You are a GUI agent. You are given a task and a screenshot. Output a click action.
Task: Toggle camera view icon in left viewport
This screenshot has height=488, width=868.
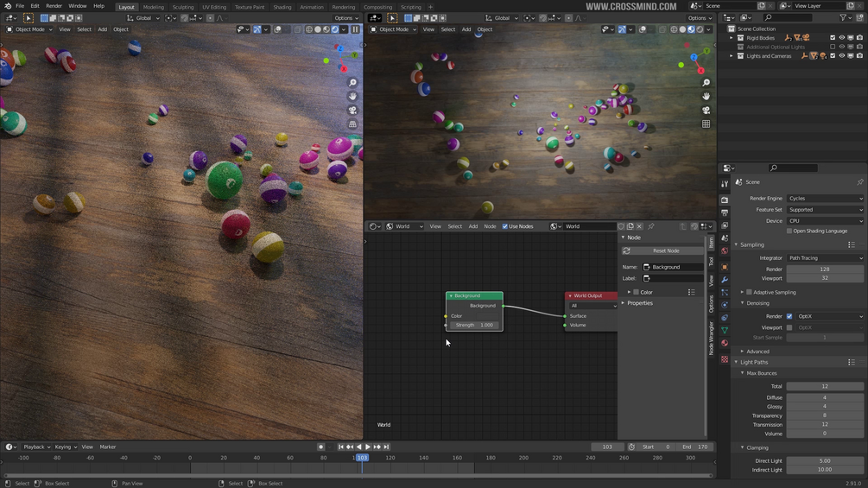(352, 110)
